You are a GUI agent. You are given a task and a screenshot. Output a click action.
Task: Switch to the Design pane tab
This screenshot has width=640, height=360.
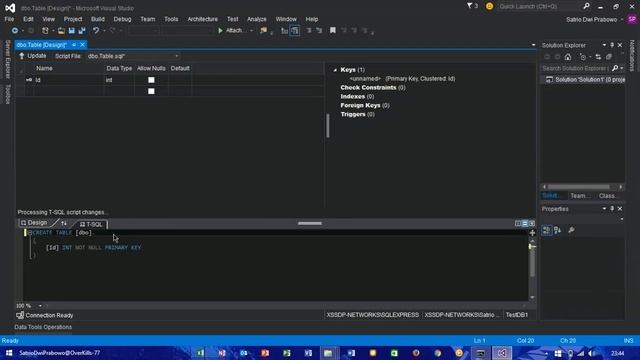(x=34, y=223)
